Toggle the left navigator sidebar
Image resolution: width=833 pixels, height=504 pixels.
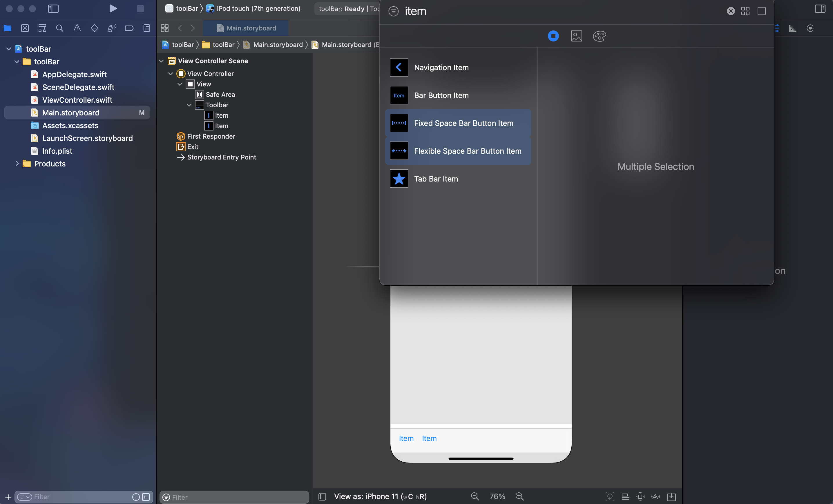(x=53, y=9)
